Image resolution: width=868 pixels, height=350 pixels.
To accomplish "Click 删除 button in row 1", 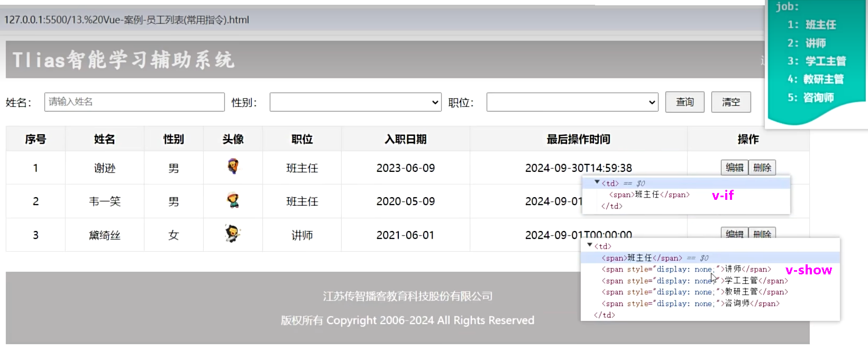I will [x=762, y=168].
